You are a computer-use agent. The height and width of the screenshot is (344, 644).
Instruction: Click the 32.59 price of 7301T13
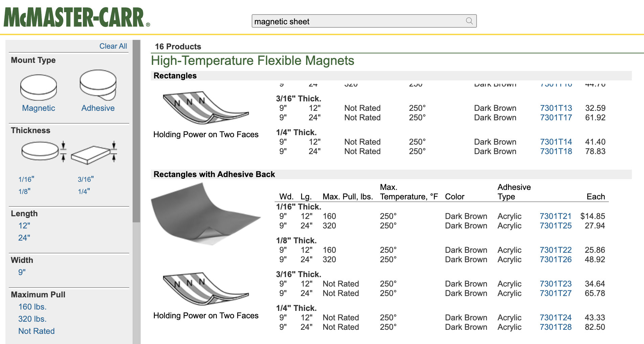point(595,108)
